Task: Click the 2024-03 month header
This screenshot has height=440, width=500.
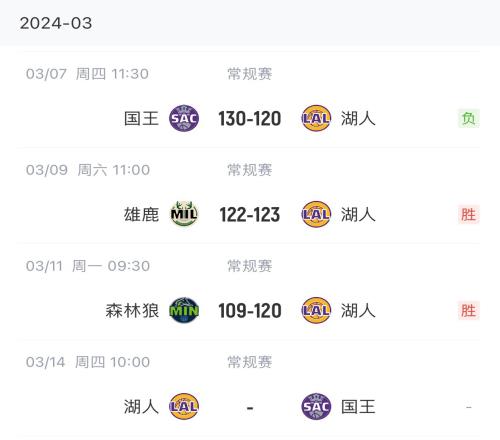Action: click(x=56, y=23)
